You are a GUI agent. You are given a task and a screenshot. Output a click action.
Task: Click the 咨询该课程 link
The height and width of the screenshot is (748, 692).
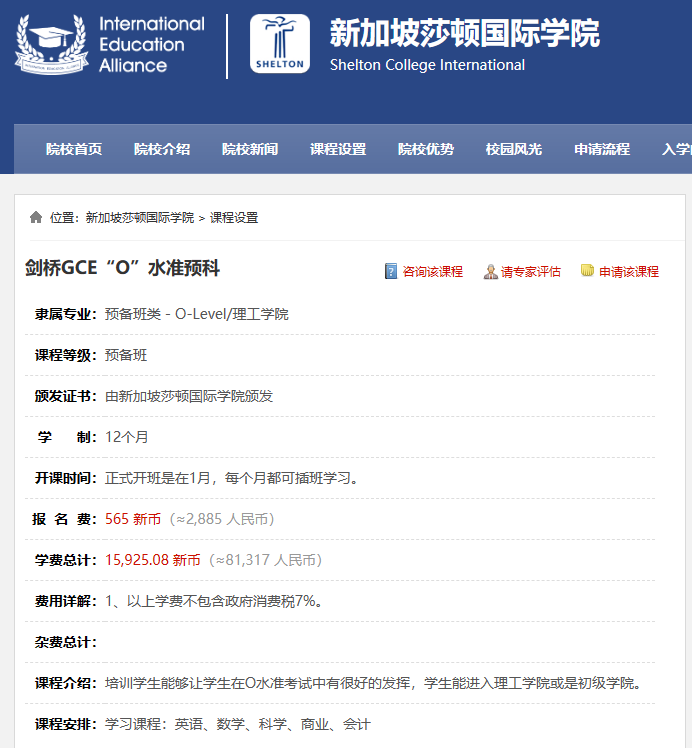(433, 272)
